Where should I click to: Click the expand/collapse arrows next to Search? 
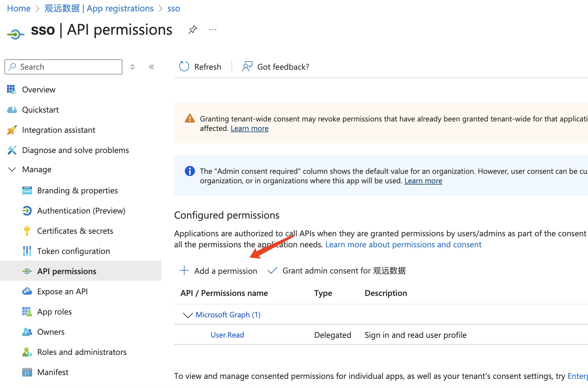(x=132, y=67)
